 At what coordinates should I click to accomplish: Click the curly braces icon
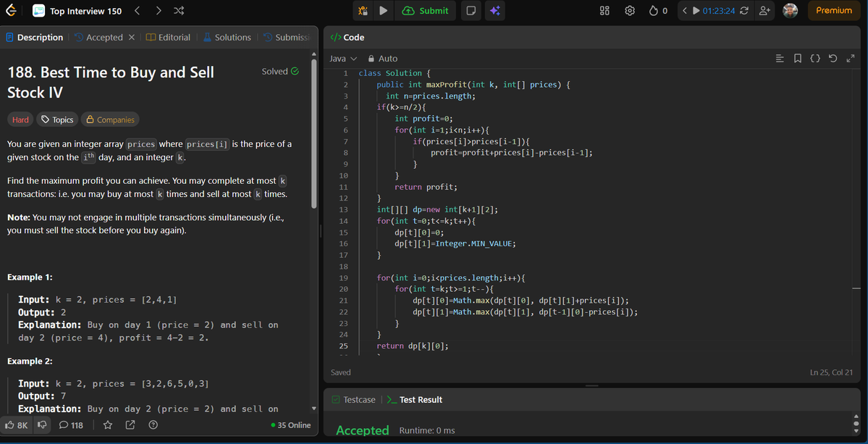(x=815, y=59)
